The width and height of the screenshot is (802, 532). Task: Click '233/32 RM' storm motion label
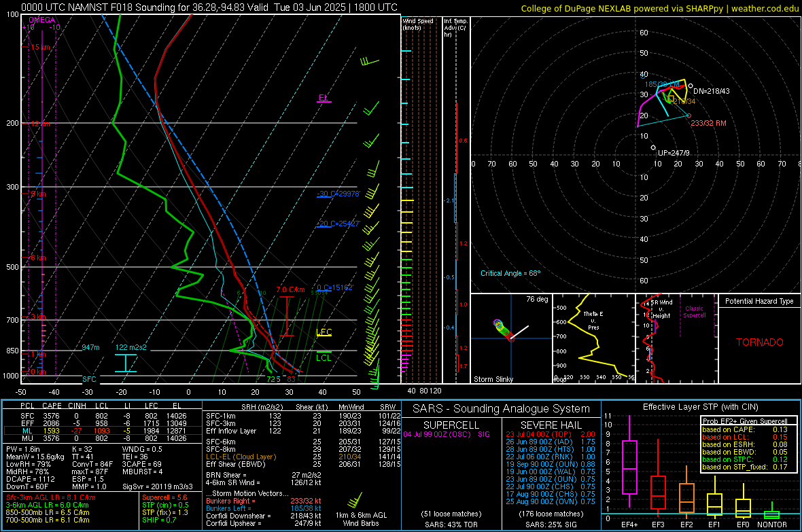708,123
